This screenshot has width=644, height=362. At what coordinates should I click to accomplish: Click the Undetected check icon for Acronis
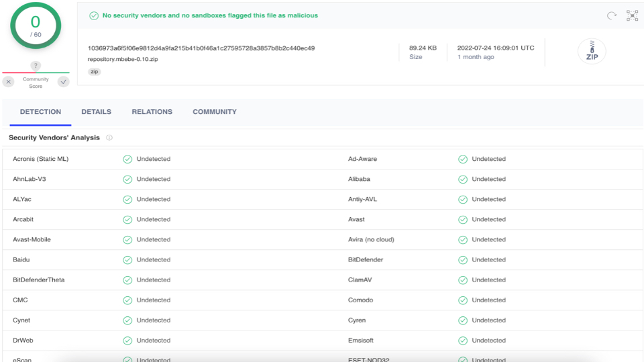point(127,160)
